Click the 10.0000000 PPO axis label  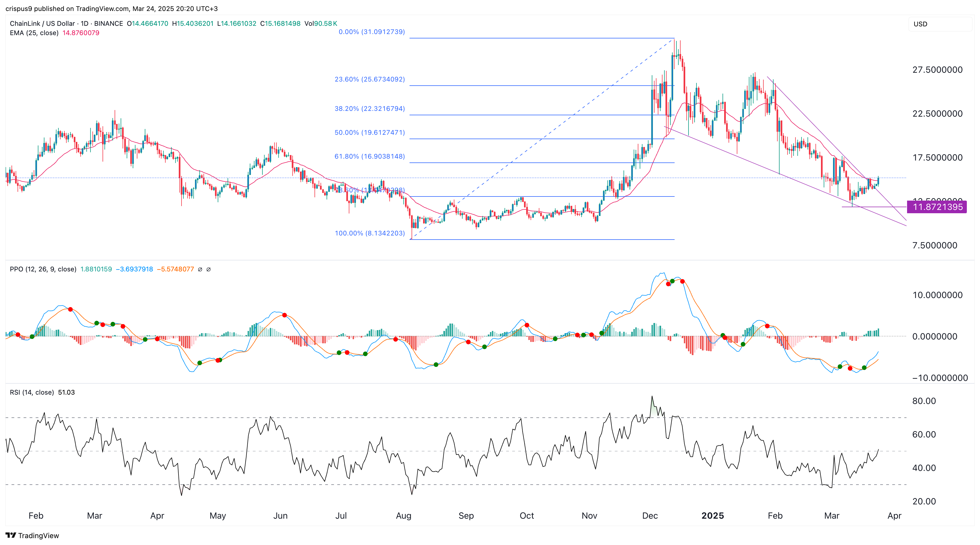[937, 295]
